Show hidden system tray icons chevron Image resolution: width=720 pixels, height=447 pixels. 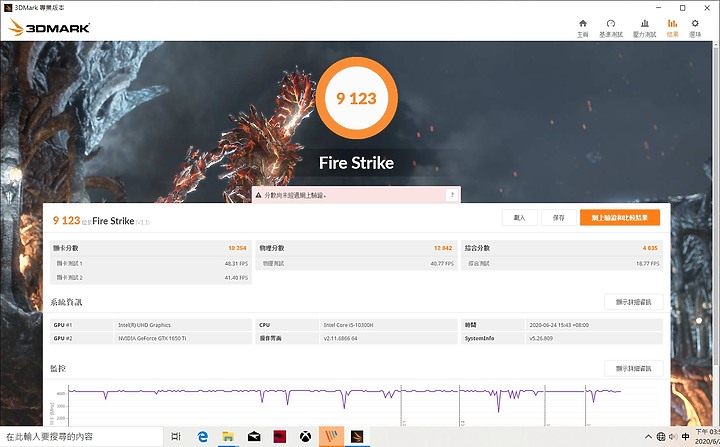[x=648, y=437]
